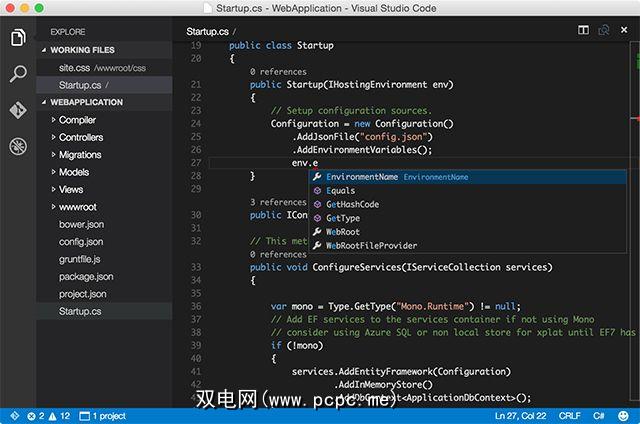
Task: Expand the wwwroot folder
Action: point(77,206)
